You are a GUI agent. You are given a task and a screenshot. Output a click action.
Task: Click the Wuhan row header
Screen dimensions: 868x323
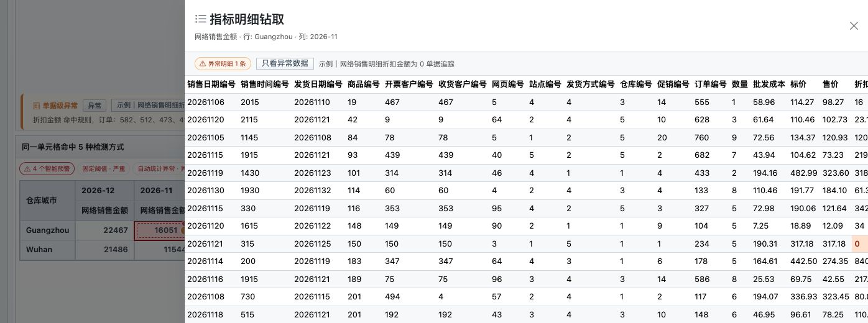tap(47, 250)
